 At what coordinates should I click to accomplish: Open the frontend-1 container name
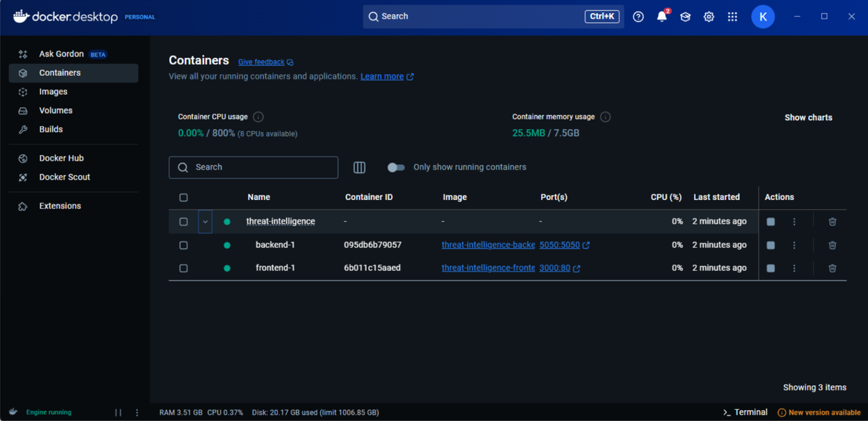[x=275, y=268]
